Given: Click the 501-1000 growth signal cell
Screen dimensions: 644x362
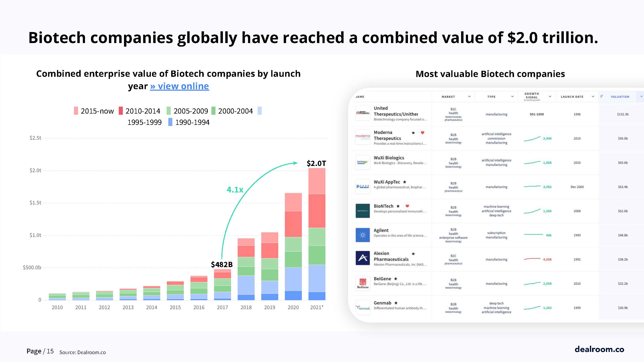Looking at the screenshot, I should pos(537,114).
